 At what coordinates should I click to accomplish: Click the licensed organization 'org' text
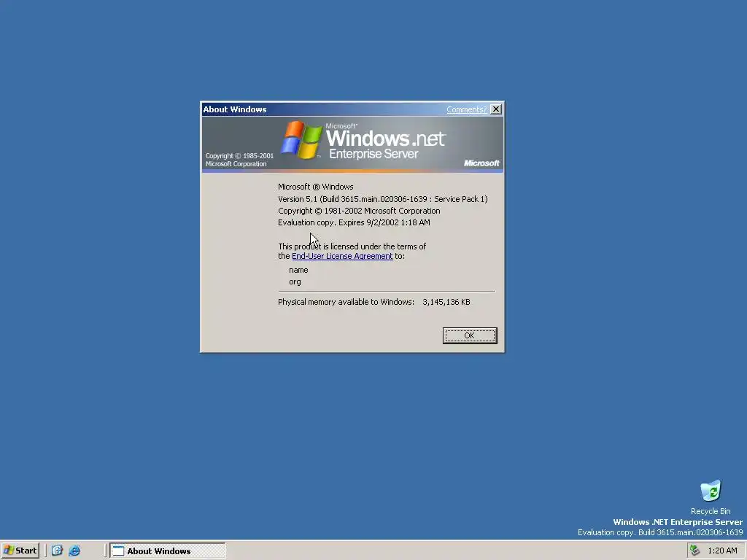295,282
